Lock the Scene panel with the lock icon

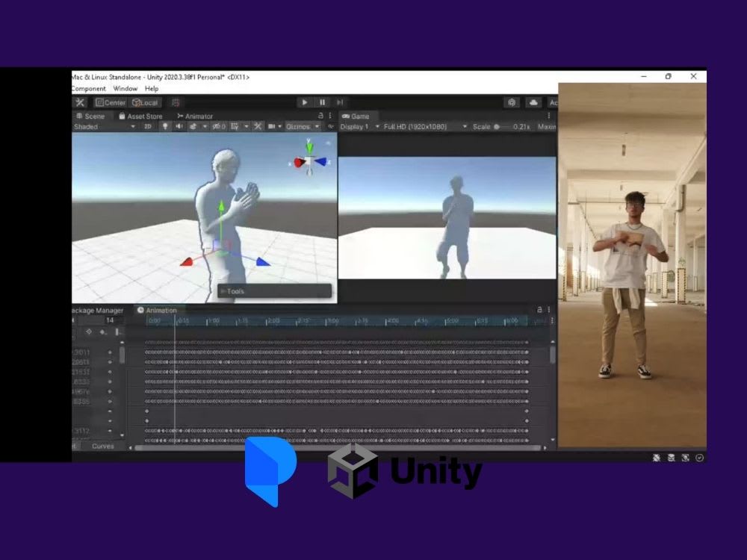pyautogui.click(x=320, y=116)
